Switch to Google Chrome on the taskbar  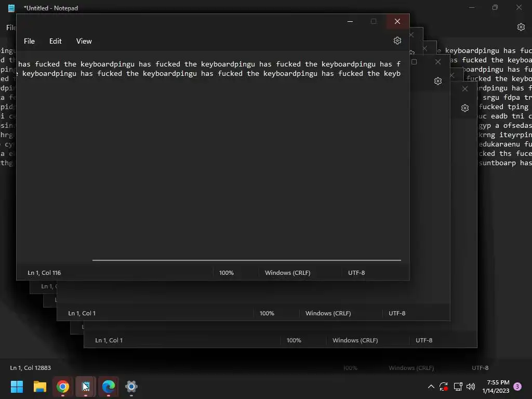pyautogui.click(x=63, y=387)
